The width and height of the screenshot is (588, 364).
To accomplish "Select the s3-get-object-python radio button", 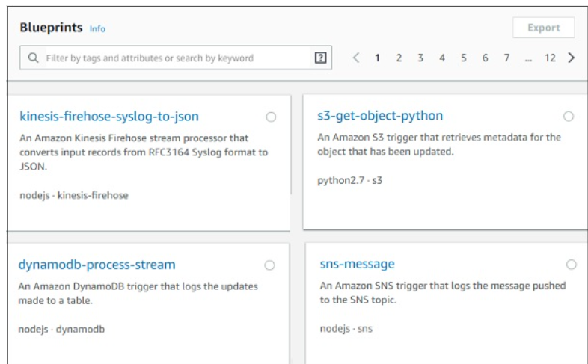I will tap(569, 116).
